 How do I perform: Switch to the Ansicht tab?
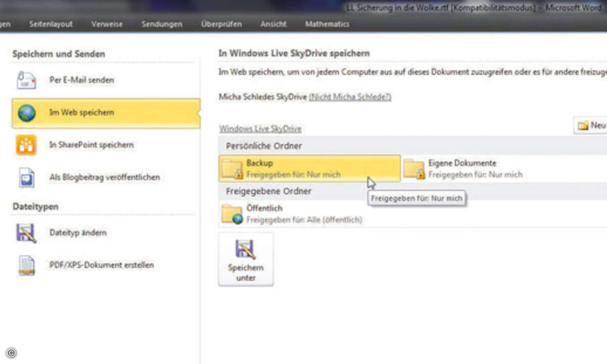[273, 24]
